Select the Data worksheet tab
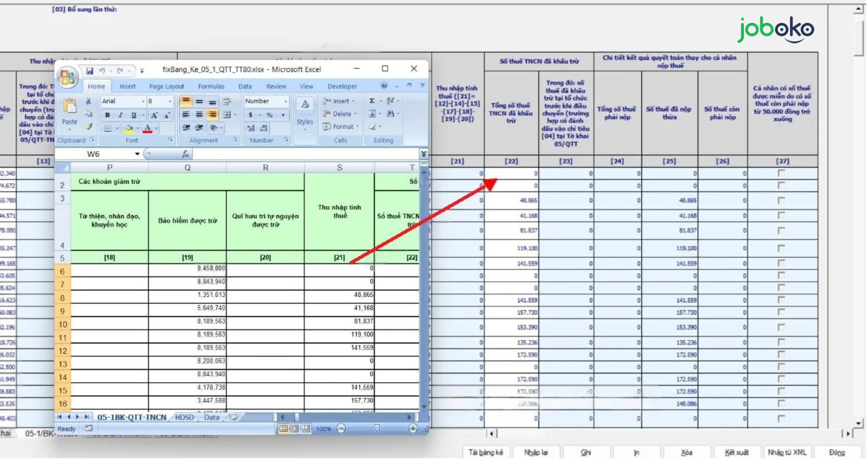Image resolution: width=868 pixels, height=459 pixels. pos(211,417)
